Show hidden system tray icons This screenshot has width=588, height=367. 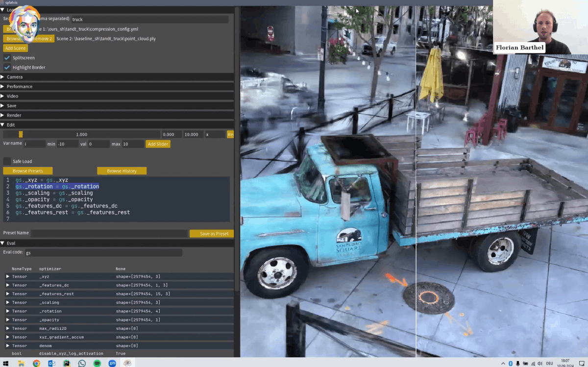pos(503,364)
